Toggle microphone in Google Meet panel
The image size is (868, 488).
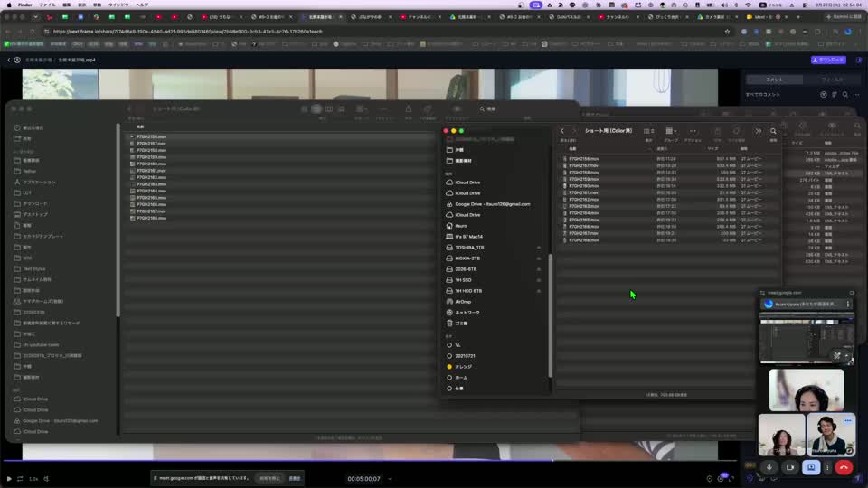pyautogui.click(x=769, y=467)
